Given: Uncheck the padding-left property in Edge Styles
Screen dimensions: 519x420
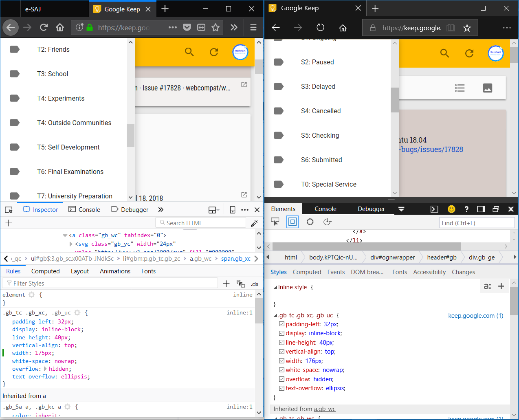Looking at the screenshot, I should [281, 324].
